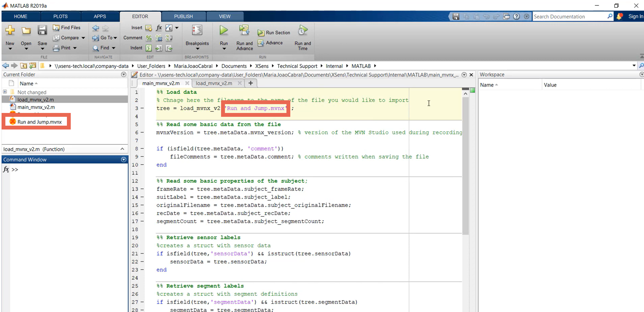644x312 pixels.
Task: Click Run and Advance icon
Action: click(x=244, y=31)
